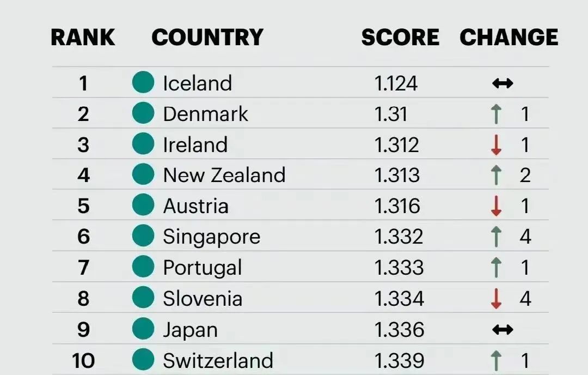Screen dimensions: 588x375
Task: Click the RANK column header
Action: pyautogui.click(x=83, y=38)
